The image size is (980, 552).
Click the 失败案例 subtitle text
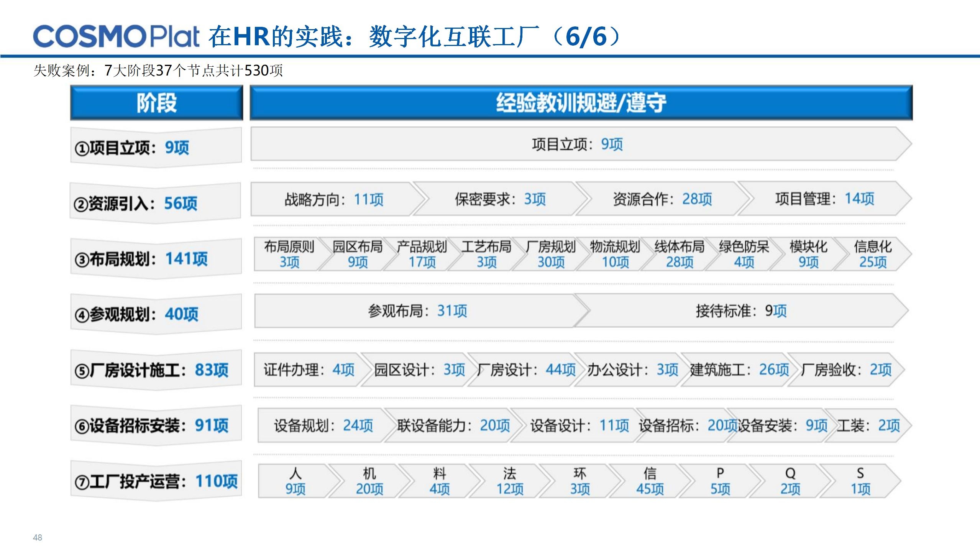tap(158, 71)
